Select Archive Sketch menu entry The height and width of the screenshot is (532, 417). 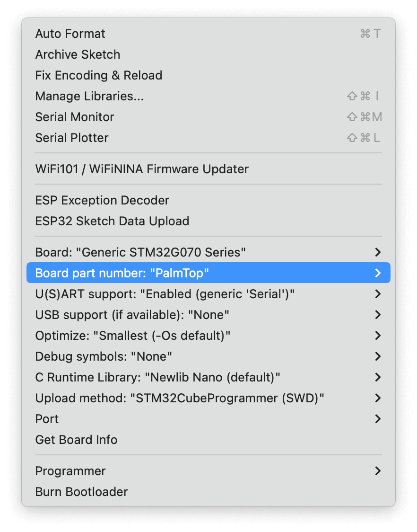click(208, 54)
